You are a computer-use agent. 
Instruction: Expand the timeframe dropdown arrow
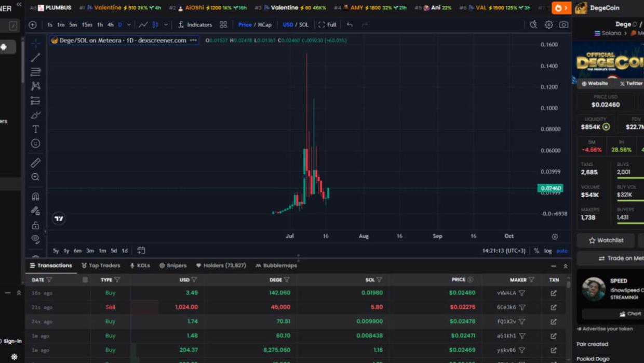(129, 24)
